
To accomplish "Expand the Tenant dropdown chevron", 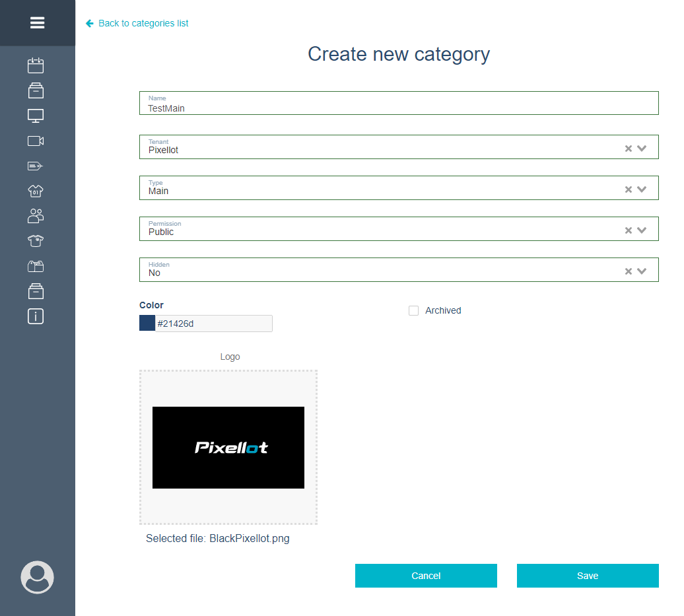I will [642, 149].
